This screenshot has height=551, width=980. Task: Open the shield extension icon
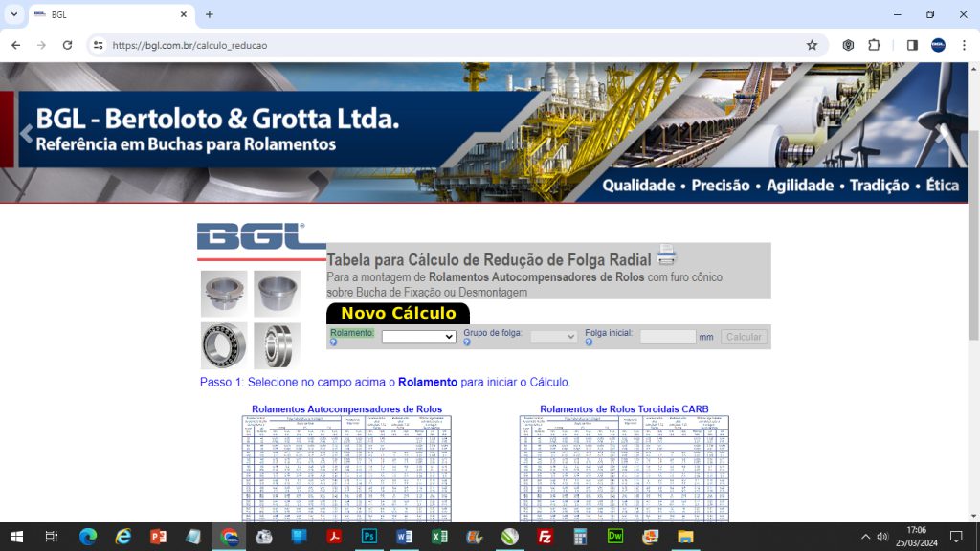tap(848, 45)
